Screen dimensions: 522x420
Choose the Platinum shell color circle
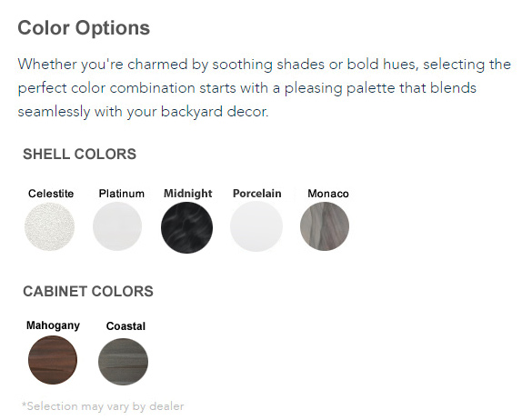click(x=117, y=226)
